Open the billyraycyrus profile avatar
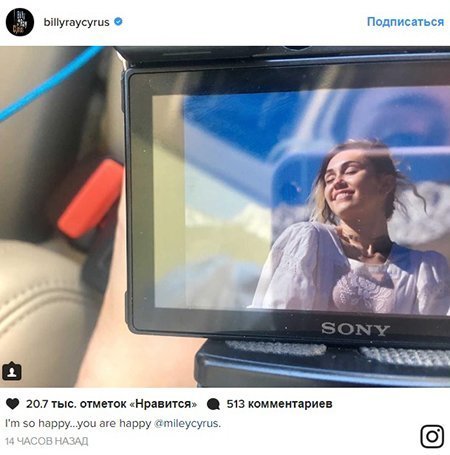This screenshot has height=455, width=450. click(x=20, y=22)
